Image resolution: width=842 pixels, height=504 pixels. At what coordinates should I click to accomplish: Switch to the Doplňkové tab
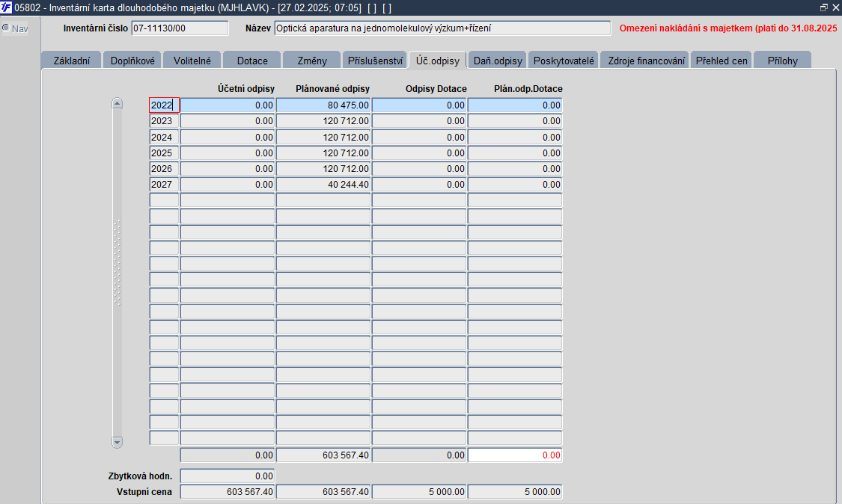pyautogui.click(x=132, y=61)
